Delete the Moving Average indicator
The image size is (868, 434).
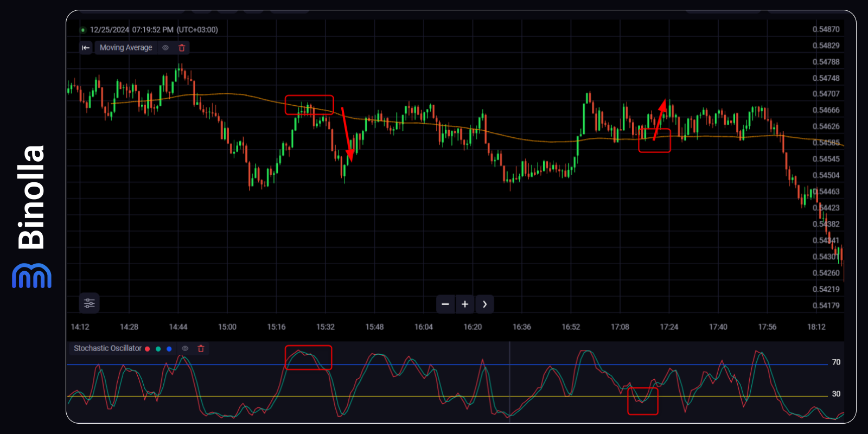pos(182,48)
